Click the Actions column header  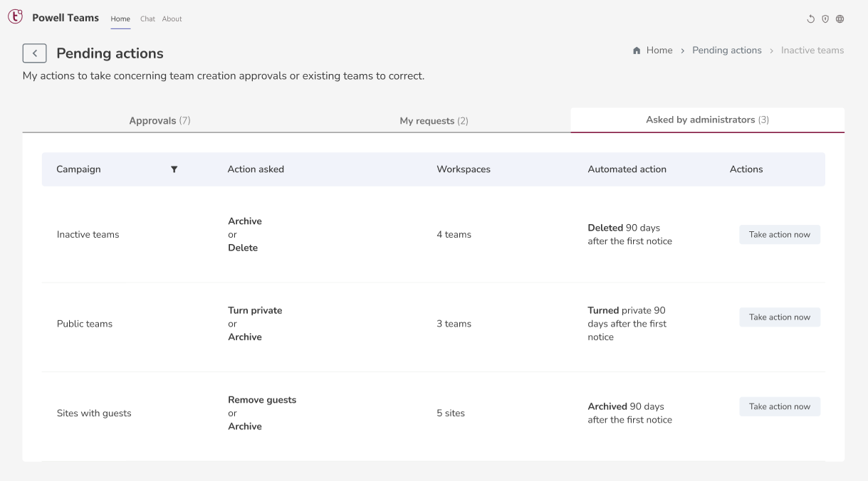pyautogui.click(x=746, y=169)
